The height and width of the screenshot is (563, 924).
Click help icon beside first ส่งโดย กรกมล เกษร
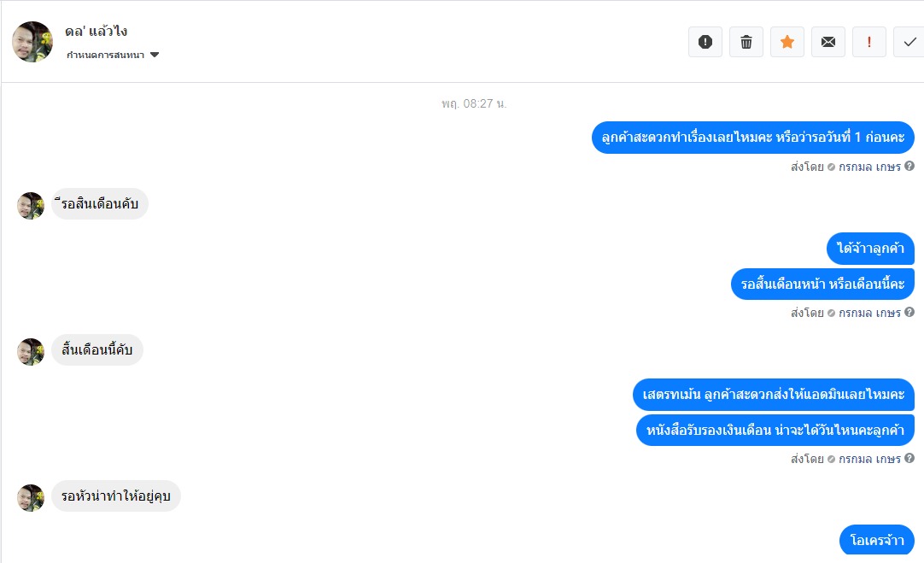909,167
